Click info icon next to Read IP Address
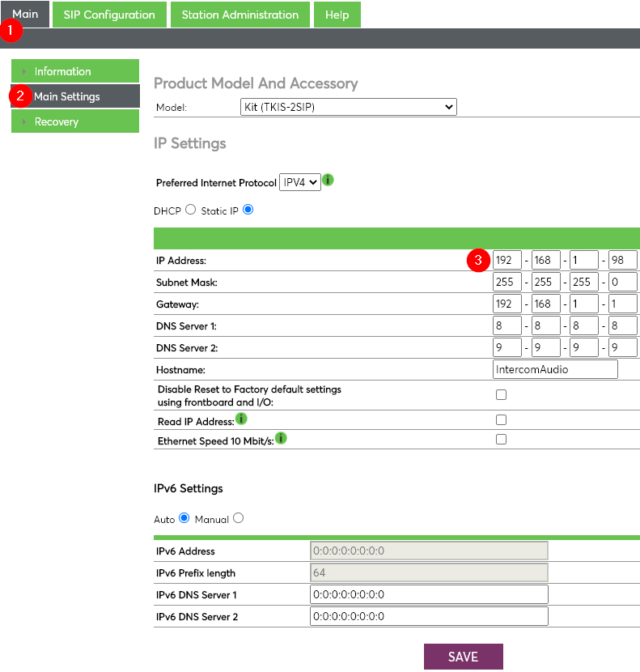640x672 pixels. click(241, 419)
